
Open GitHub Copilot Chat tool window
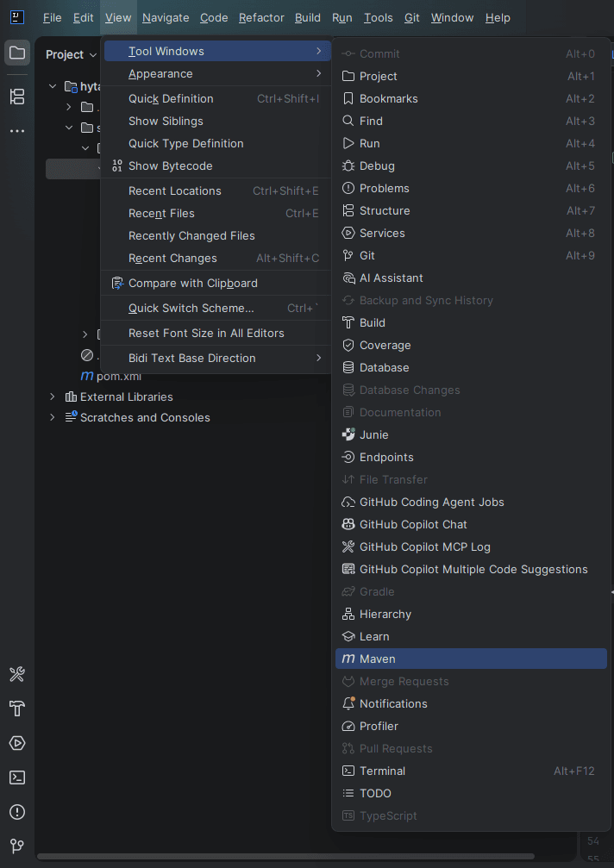click(x=415, y=524)
